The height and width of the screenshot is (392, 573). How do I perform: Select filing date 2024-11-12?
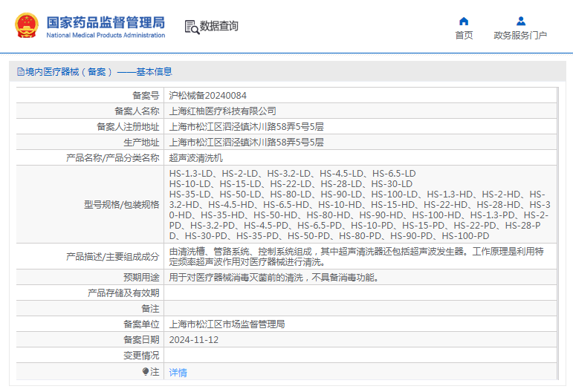tap(194, 340)
